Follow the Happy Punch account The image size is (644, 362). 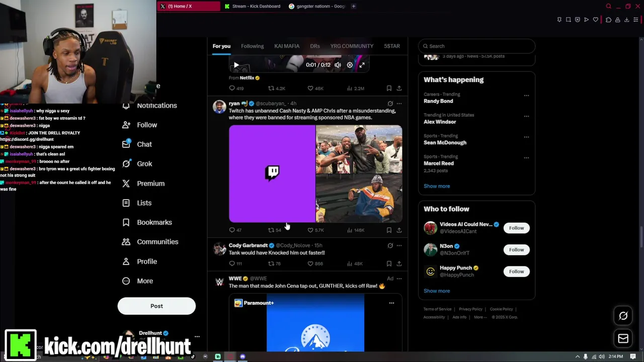coord(516,271)
